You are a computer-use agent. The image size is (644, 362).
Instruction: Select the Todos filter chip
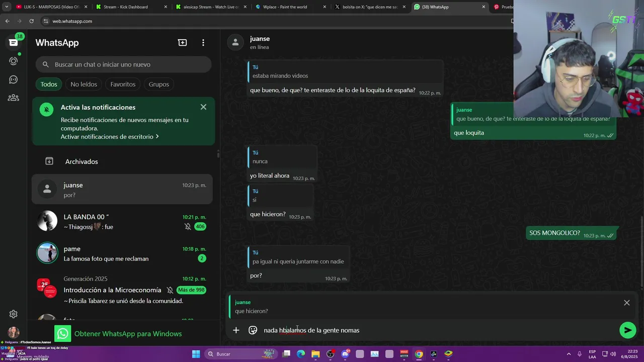[49, 84]
